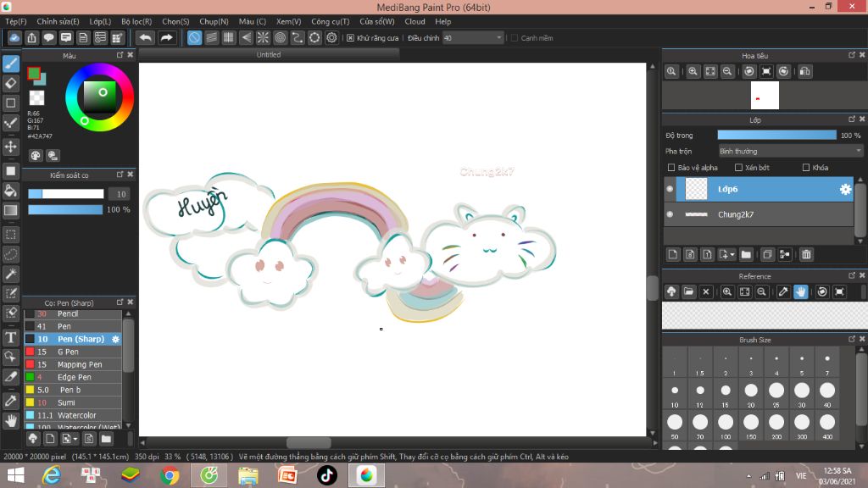Create a new layer folder

(x=746, y=254)
